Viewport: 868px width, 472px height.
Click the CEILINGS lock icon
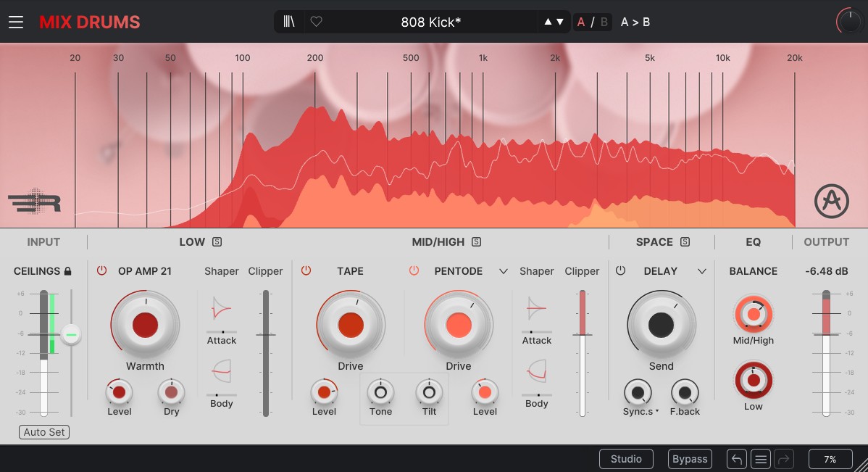click(67, 271)
